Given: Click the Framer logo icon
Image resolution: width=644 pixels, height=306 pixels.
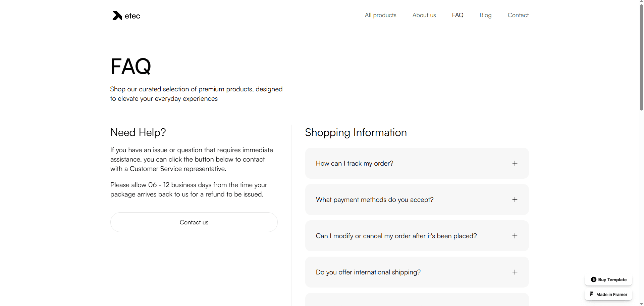Looking at the screenshot, I should [591, 294].
